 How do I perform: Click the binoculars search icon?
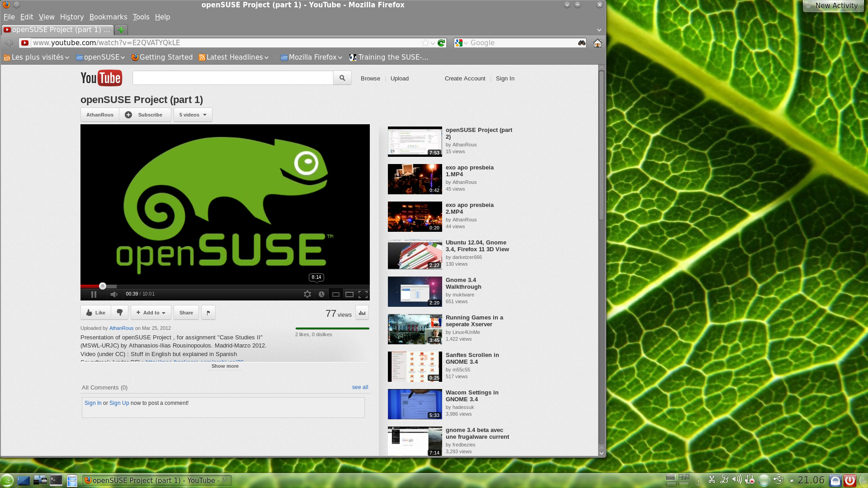coord(582,43)
